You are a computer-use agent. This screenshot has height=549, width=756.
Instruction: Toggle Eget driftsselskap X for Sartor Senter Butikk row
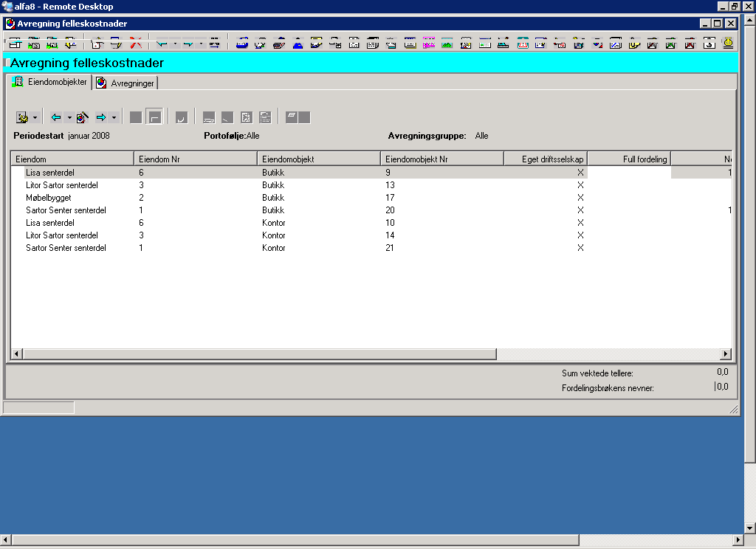pyautogui.click(x=580, y=210)
